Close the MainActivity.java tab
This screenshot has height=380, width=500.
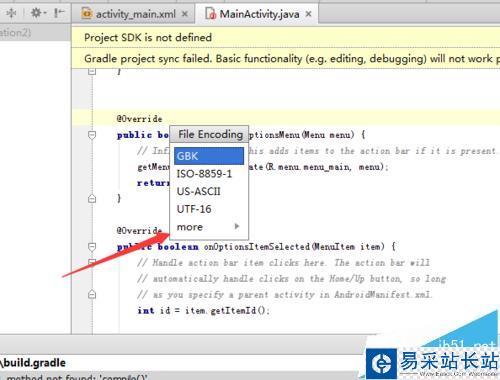click(x=309, y=14)
